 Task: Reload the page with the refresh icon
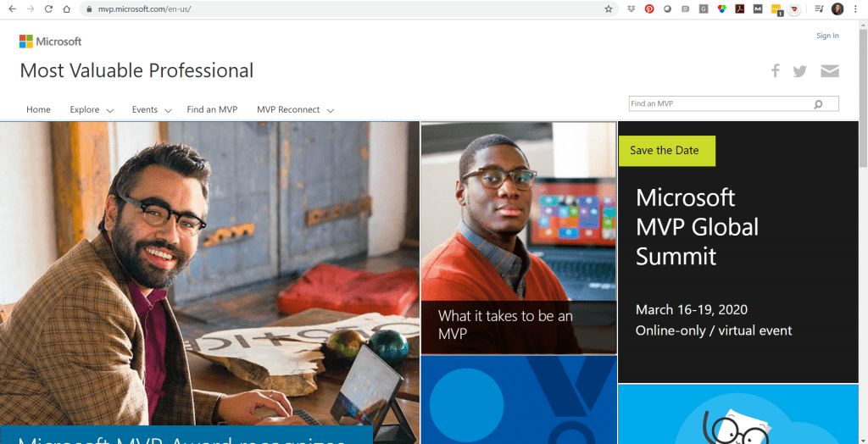(x=48, y=8)
